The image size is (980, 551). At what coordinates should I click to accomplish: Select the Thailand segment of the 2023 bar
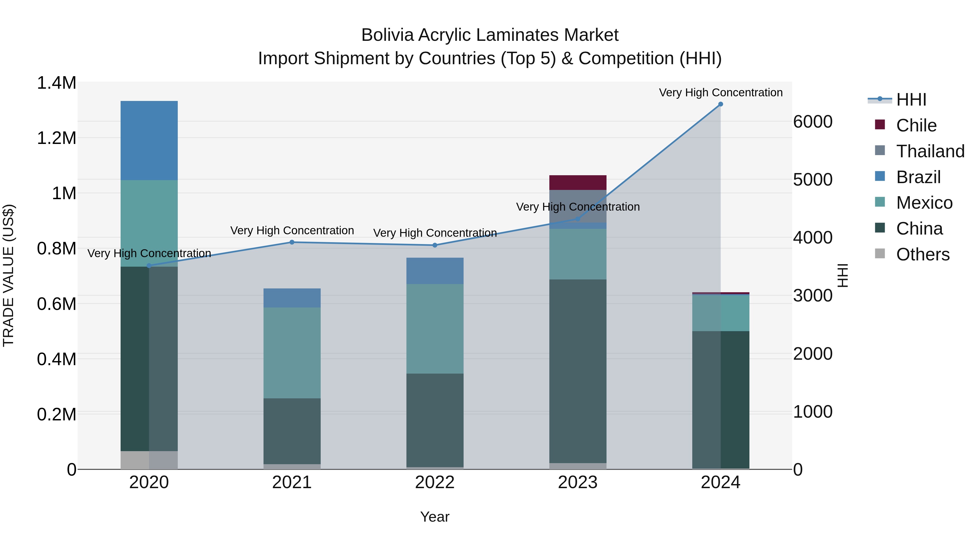tap(578, 207)
